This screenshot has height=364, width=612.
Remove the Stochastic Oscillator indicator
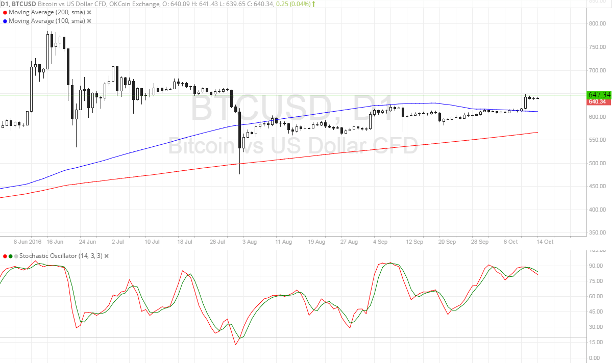[x=107, y=256]
